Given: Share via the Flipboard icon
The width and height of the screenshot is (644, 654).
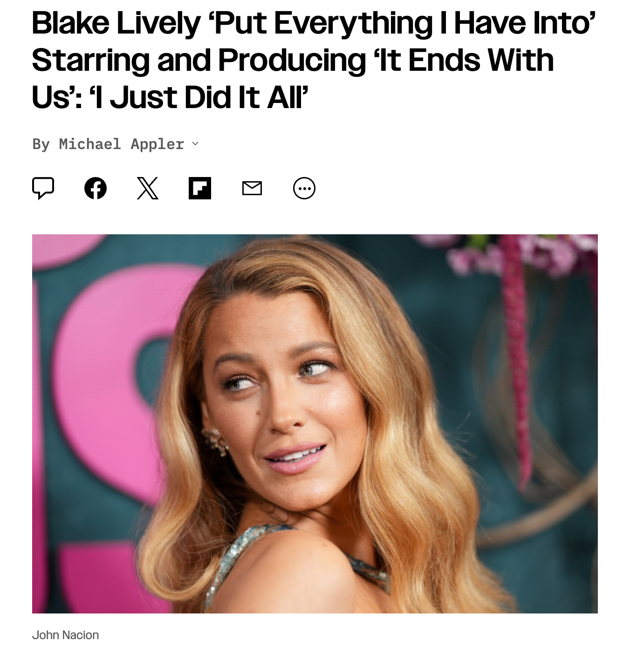Looking at the screenshot, I should [200, 188].
